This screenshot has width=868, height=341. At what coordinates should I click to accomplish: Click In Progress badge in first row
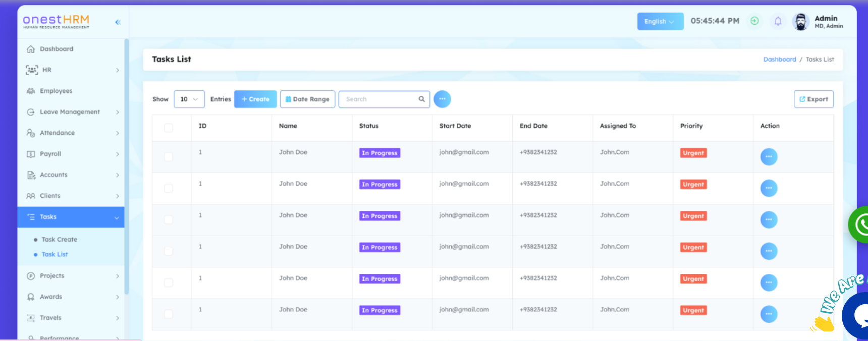379,153
